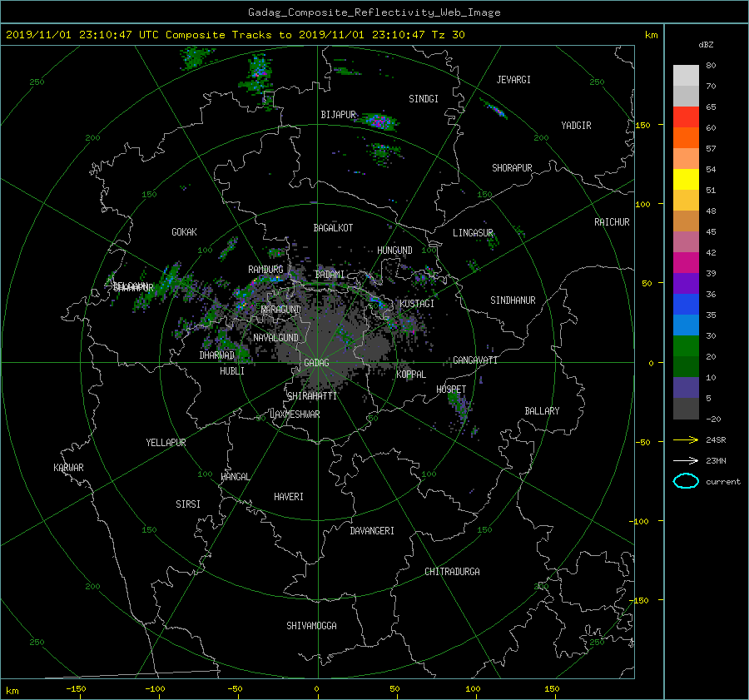749x700 pixels.
Task: Click the Gadag_Composite_Reflectivity_Web_Image title
Action: point(374,12)
